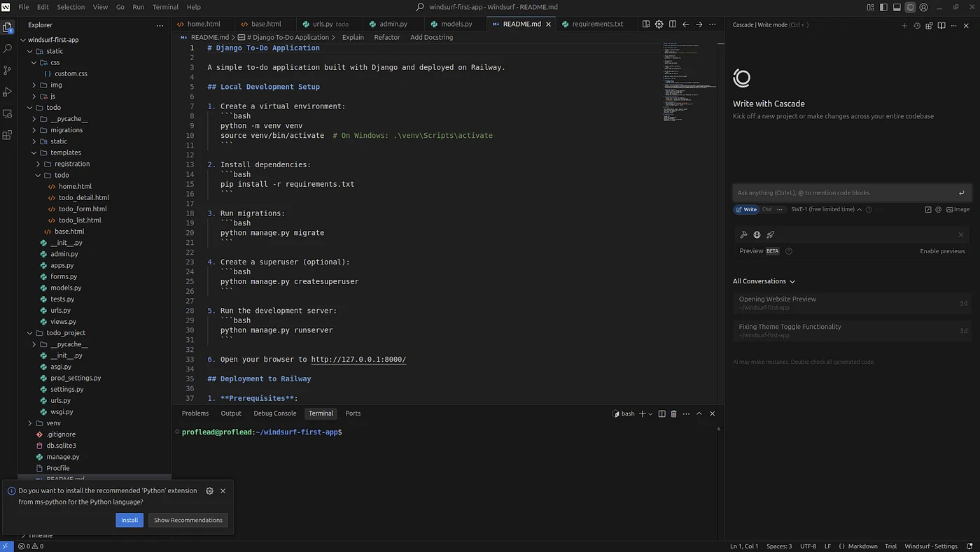Switch Cascade to Chat mode
980x552 pixels.
[768, 209]
